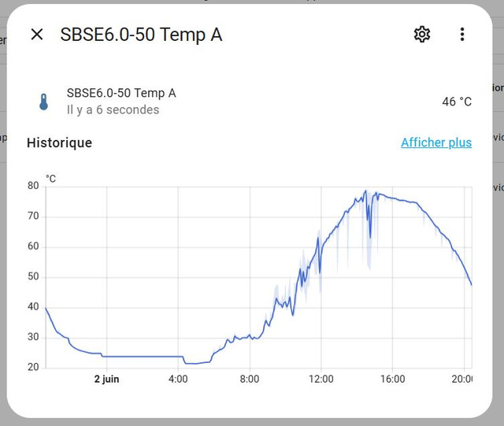The width and height of the screenshot is (504, 426).
Task: Follow the Afficher plus link
Action: (x=436, y=143)
